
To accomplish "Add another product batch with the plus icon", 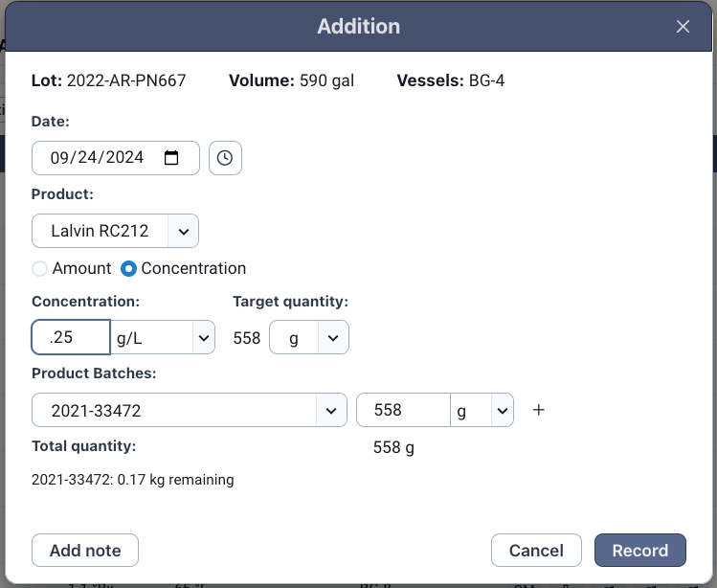I will pos(538,410).
